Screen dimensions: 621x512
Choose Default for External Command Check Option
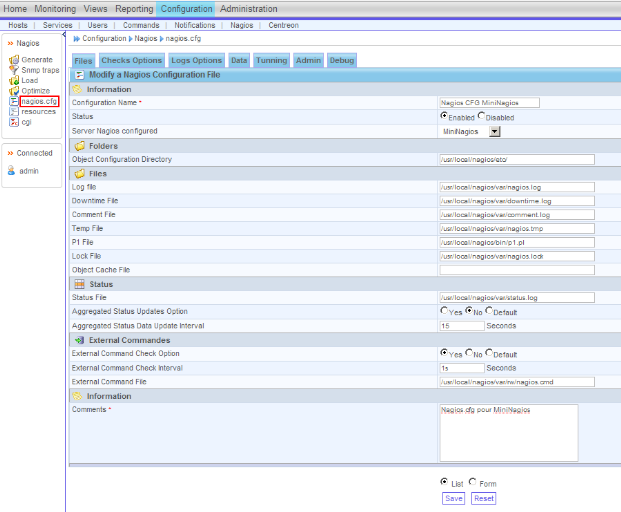pyautogui.click(x=488, y=354)
